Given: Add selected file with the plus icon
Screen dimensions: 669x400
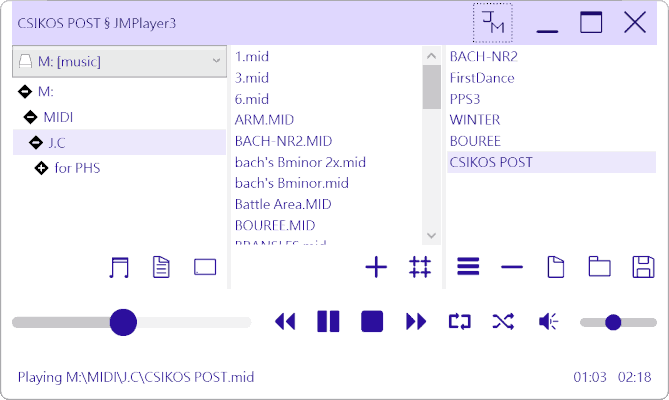Looking at the screenshot, I should [x=376, y=267].
